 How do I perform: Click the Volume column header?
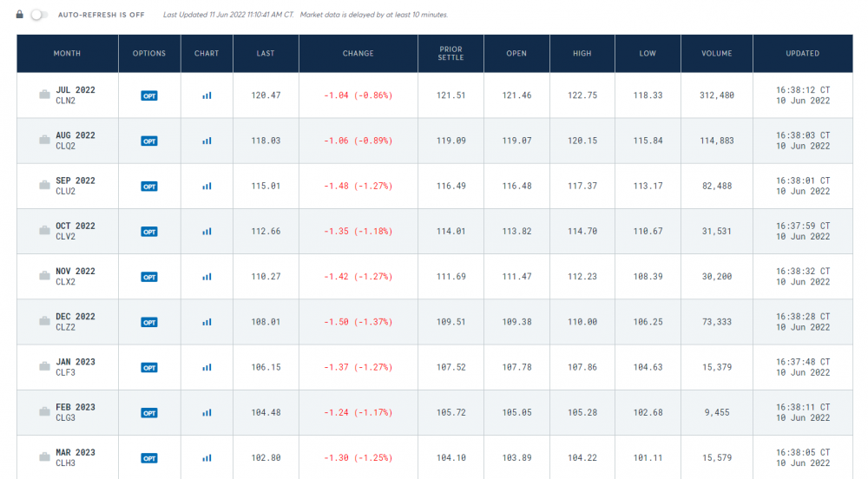717,54
